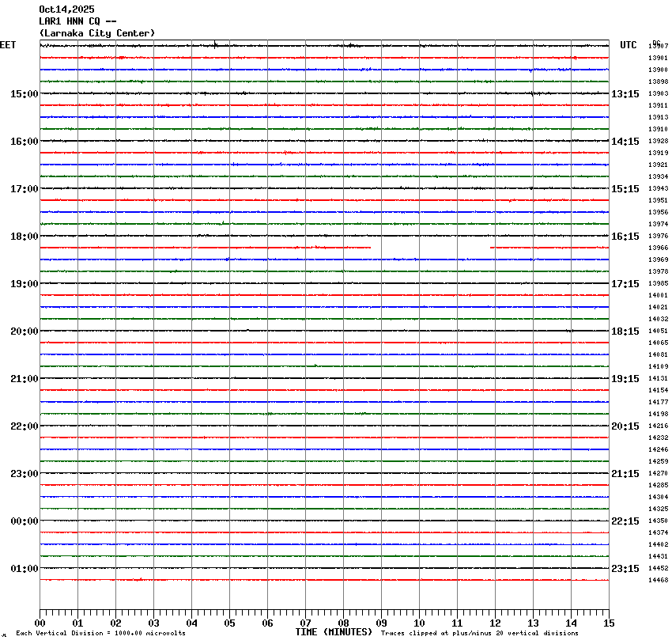672x644 pixels.
Task: Click the 17:15 UTC time label
Action: [x=625, y=284]
